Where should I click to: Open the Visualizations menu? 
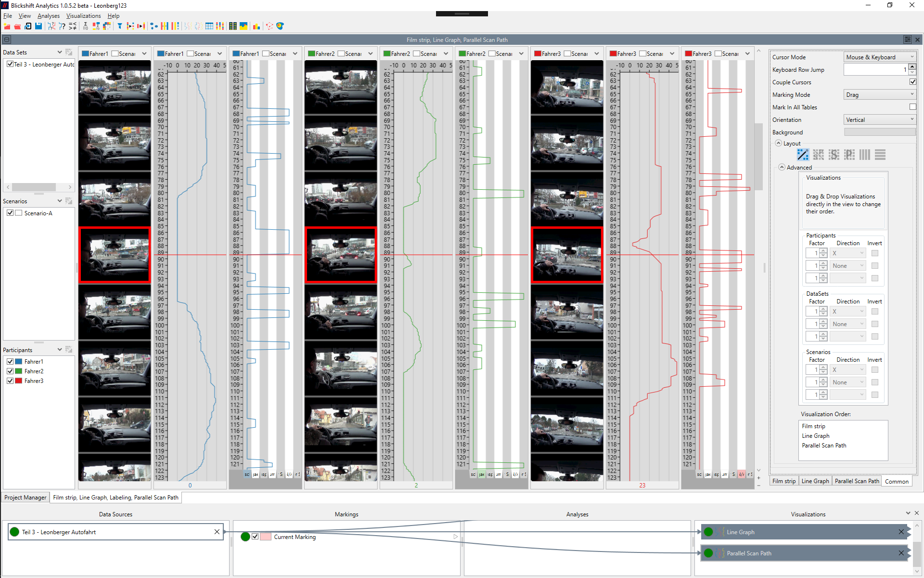coord(83,16)
